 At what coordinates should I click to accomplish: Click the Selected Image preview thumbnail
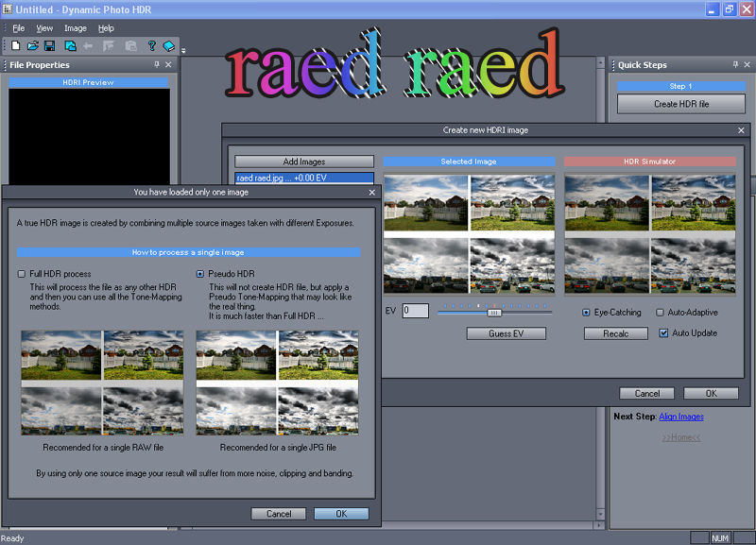point(469,233)
